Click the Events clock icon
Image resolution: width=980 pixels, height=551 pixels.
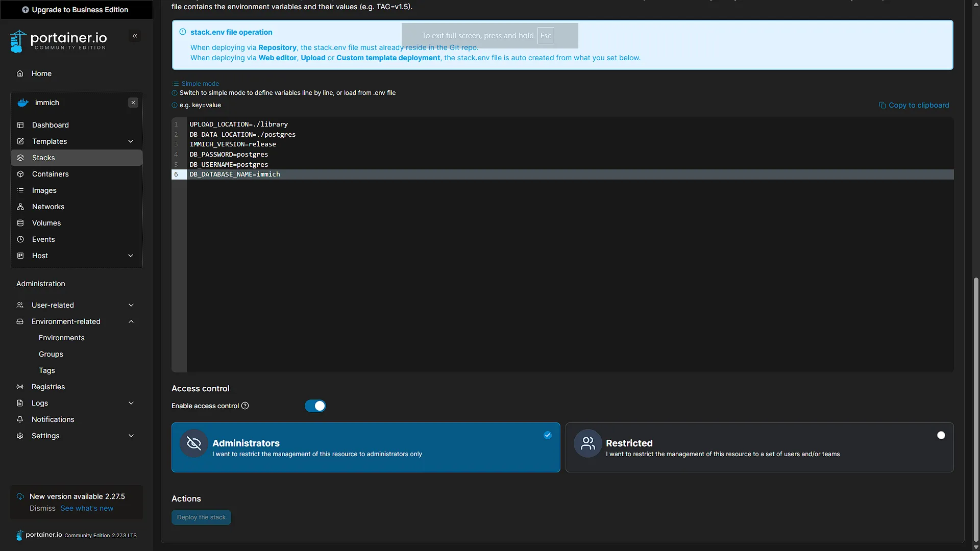[x=20, y=239]
